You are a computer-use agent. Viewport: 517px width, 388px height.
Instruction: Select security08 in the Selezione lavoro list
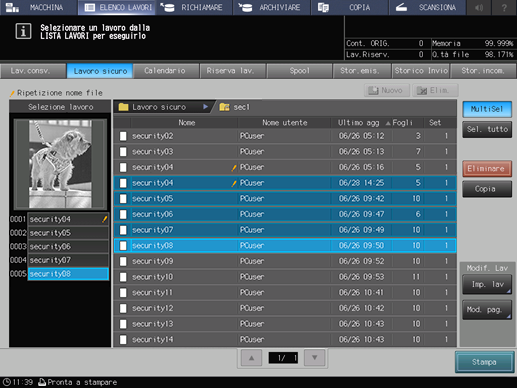pyautogui.click(x=68, y=274)
